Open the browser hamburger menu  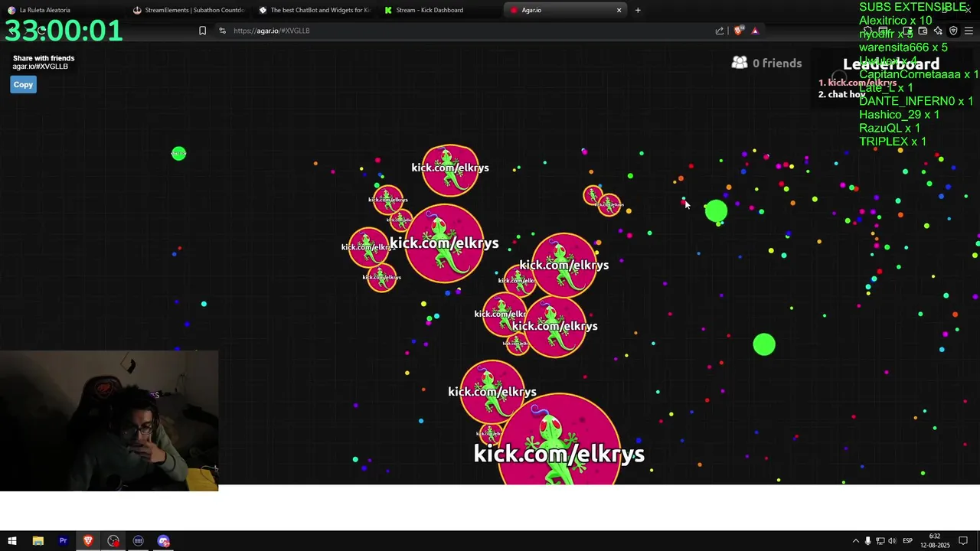(x=969, y=31)
